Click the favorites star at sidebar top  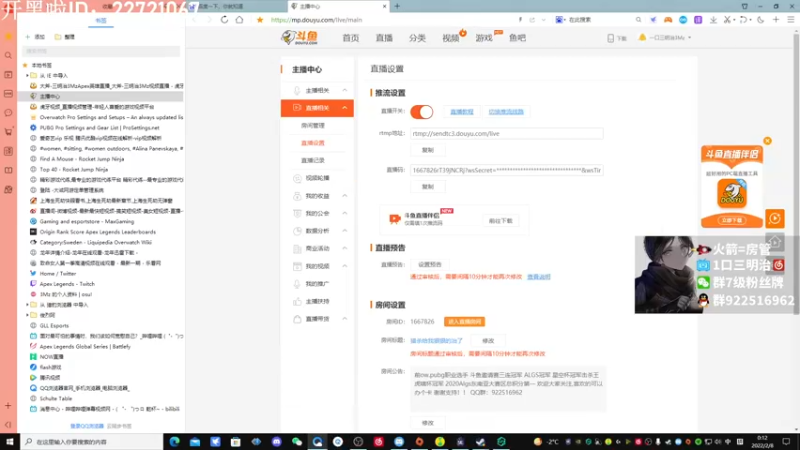tap(8, 36)
